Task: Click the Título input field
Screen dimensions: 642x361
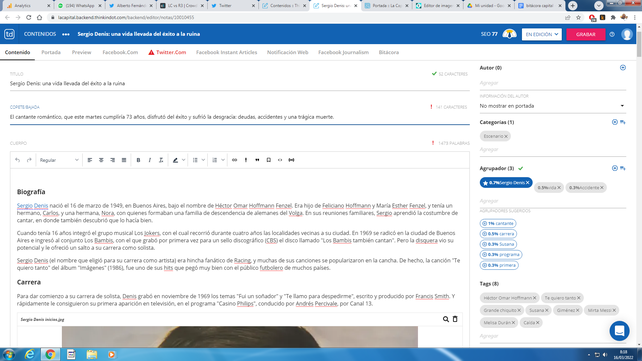Action: [240, 83]
